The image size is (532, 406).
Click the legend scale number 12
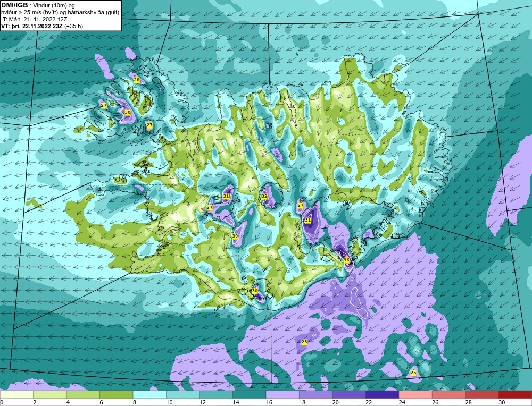(203, 402)
